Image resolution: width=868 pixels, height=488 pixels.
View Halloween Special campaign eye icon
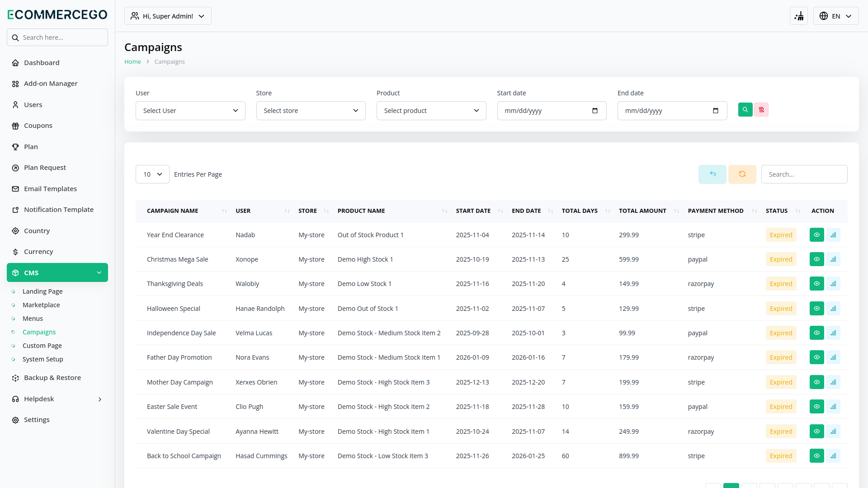[816, 309]
